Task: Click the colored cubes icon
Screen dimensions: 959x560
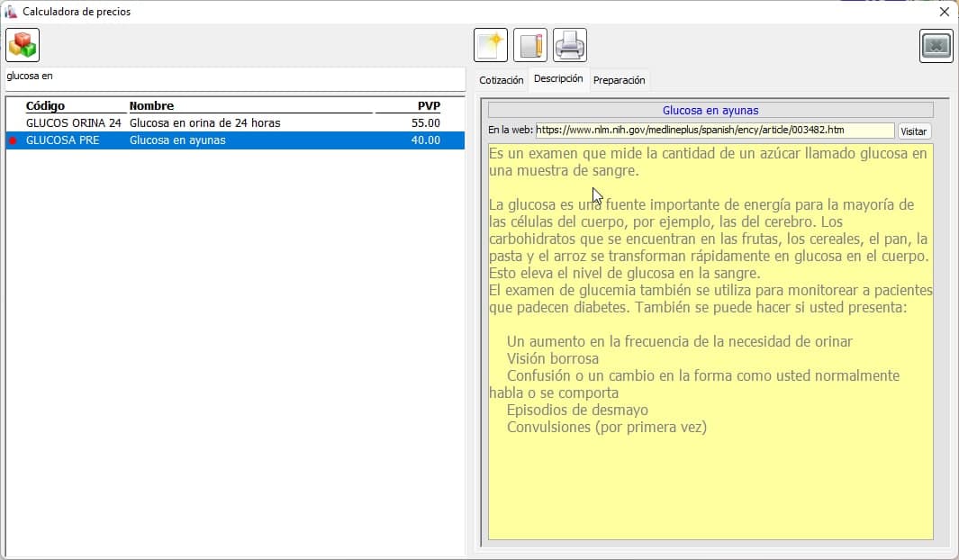Action: [x=23, y=45]
